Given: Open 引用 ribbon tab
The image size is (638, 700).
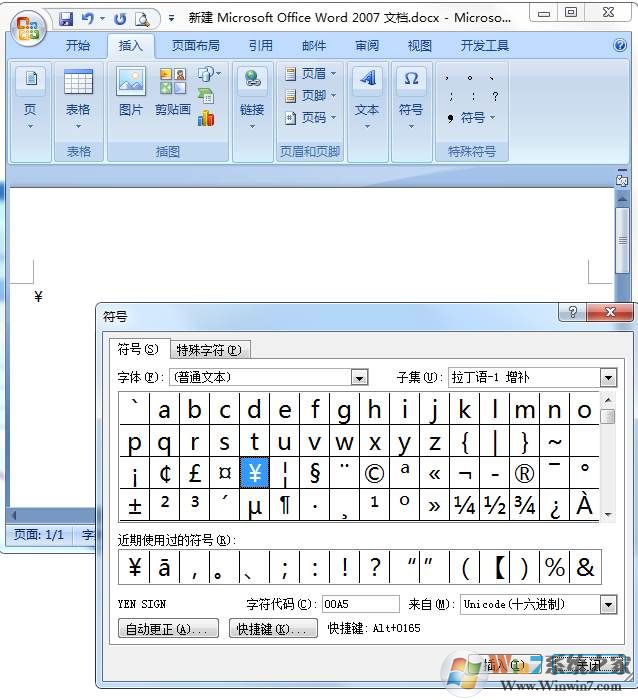Looking at the screenshot, I should 261,46.
